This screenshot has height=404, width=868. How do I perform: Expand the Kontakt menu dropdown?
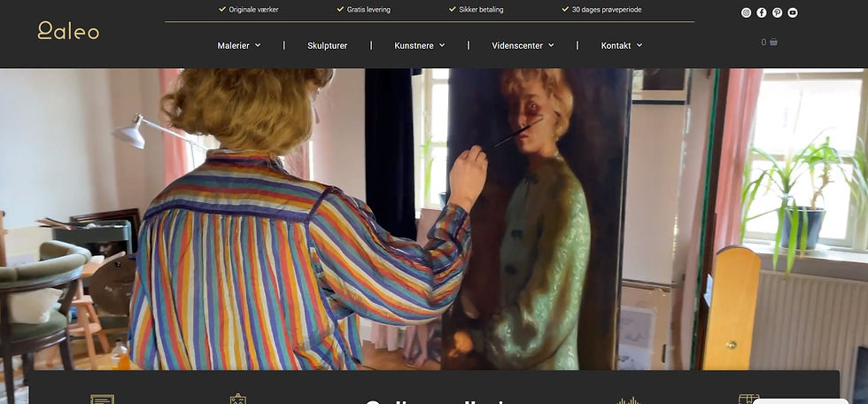(x=621, y=45)
